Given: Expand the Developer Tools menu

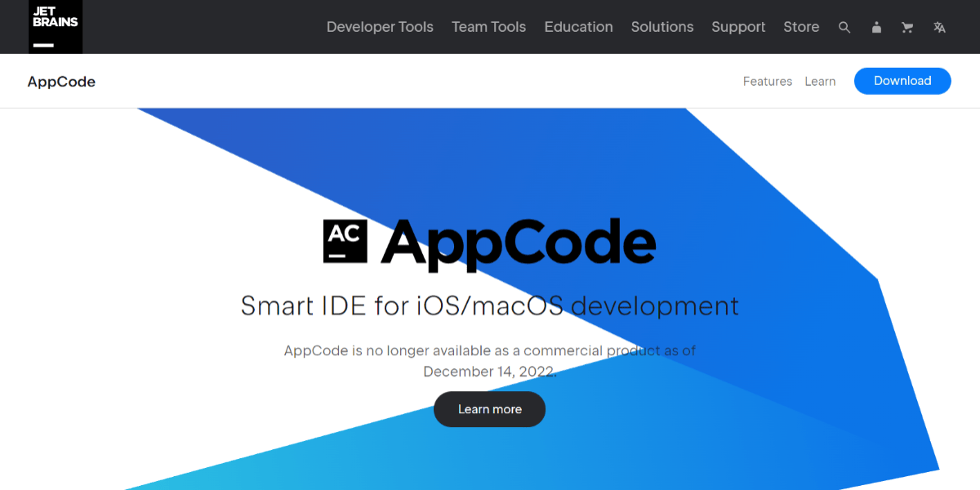Looking at the screenshot, I should coord(380,27).
